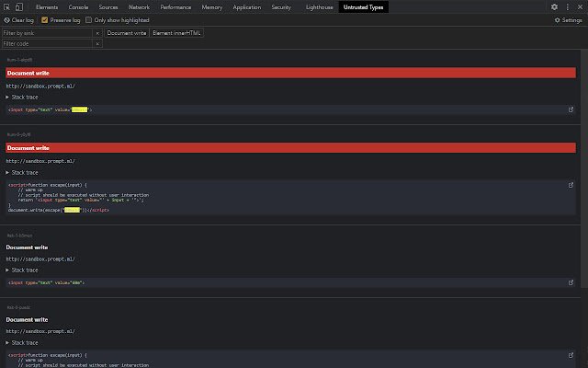Image resolution: width=588 pixels, height=368 pixels.
Task: Click highlighted argument in document.write escape call
Action: tap(72, 211)
